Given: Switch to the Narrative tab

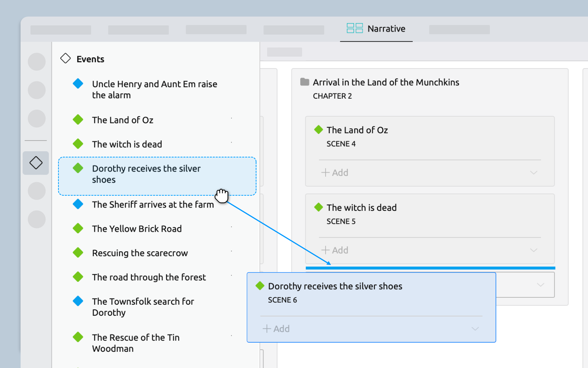Looking at the screenshot, I should point(376,29).
